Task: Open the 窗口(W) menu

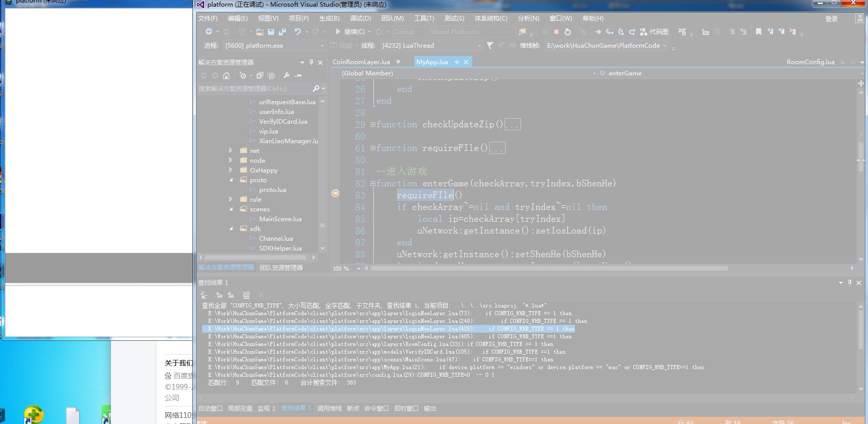Action: [561, 18]
